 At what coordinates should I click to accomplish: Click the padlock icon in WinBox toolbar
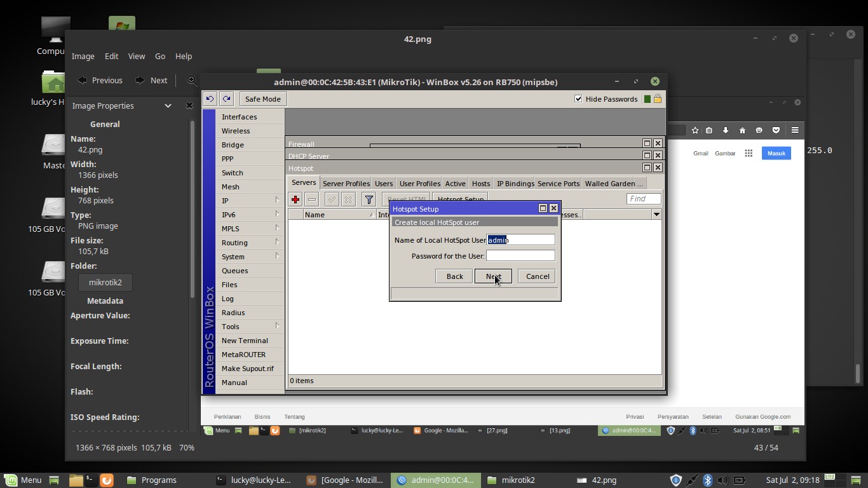657,99
